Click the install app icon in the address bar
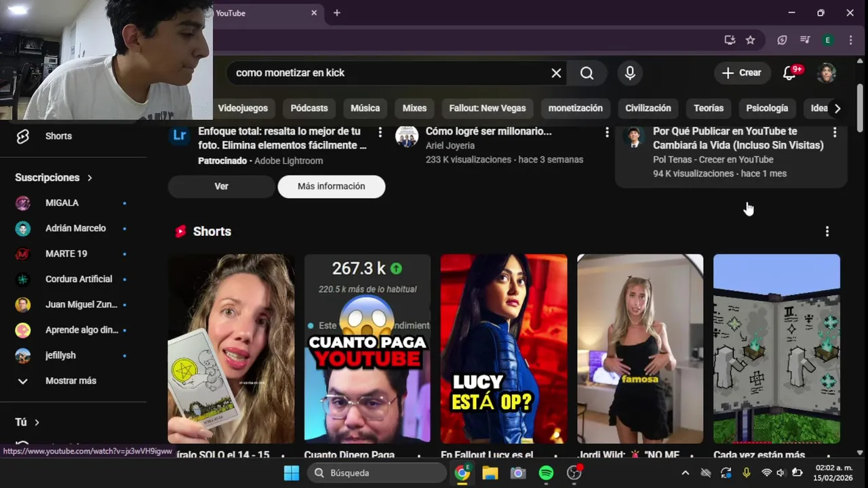Viewport: 868px width, 488px height. (x=730, y=40)
